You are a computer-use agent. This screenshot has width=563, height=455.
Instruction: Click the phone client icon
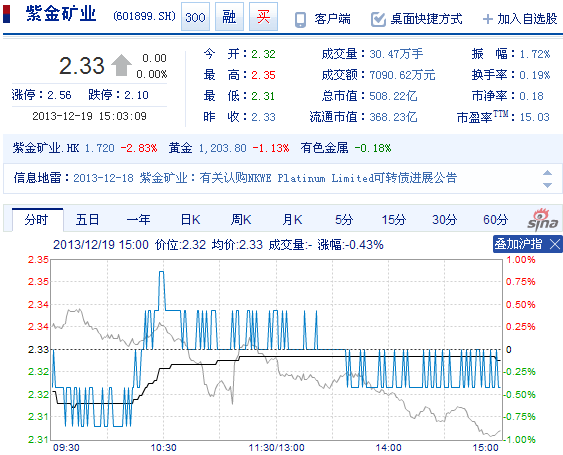pyautogui.click(x=301, y=20)
